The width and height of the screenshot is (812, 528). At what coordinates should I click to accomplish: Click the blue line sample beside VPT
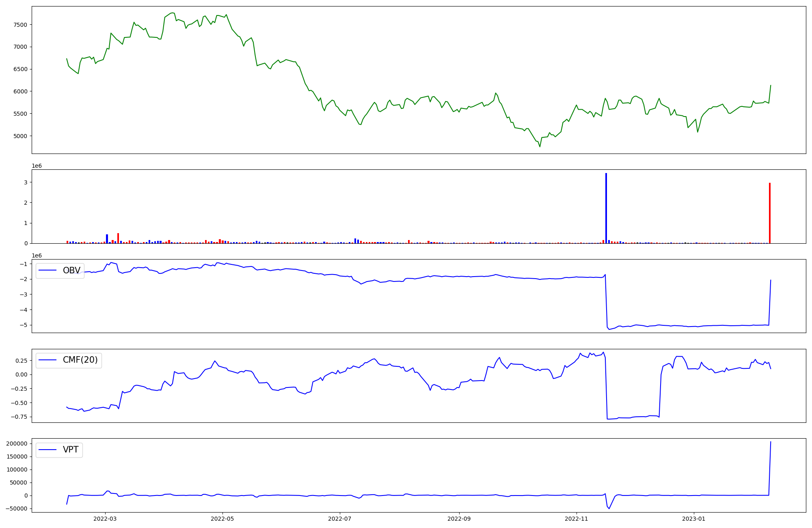coord(48,450)
